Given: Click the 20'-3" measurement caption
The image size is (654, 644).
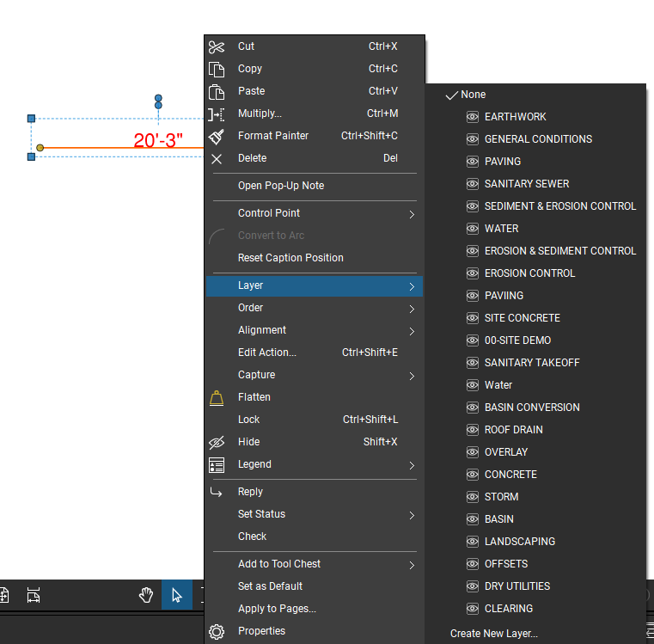Looking at the screenshot, I should (x=158, y=140).
